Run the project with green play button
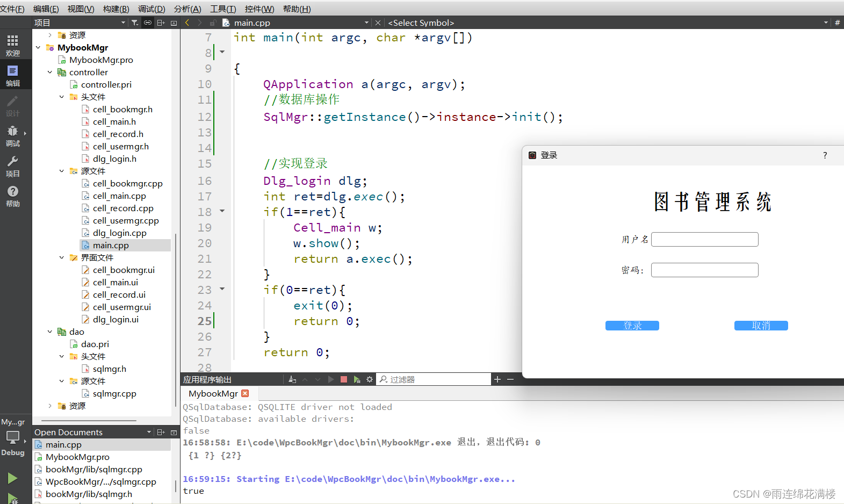Viewport: 844px width, 504px height. click(13, 478)
